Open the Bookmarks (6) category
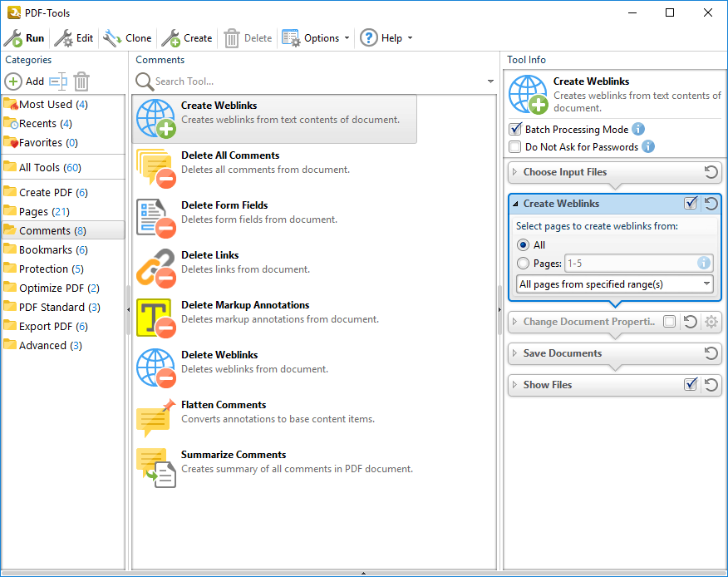 click(x=63, y=250)
